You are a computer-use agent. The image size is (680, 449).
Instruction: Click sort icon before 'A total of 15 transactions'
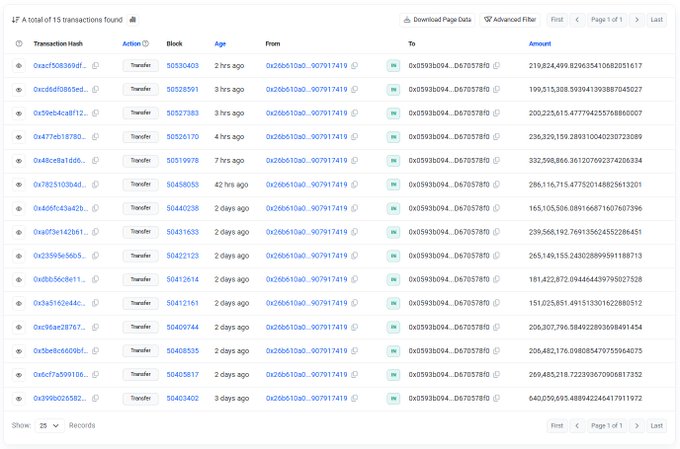point(16,20)
